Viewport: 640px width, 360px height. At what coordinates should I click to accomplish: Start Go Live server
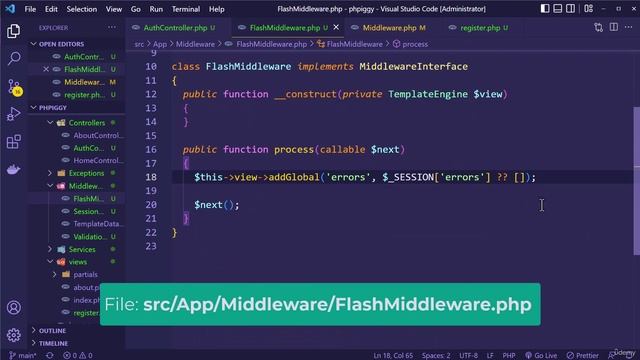point(541,356)
